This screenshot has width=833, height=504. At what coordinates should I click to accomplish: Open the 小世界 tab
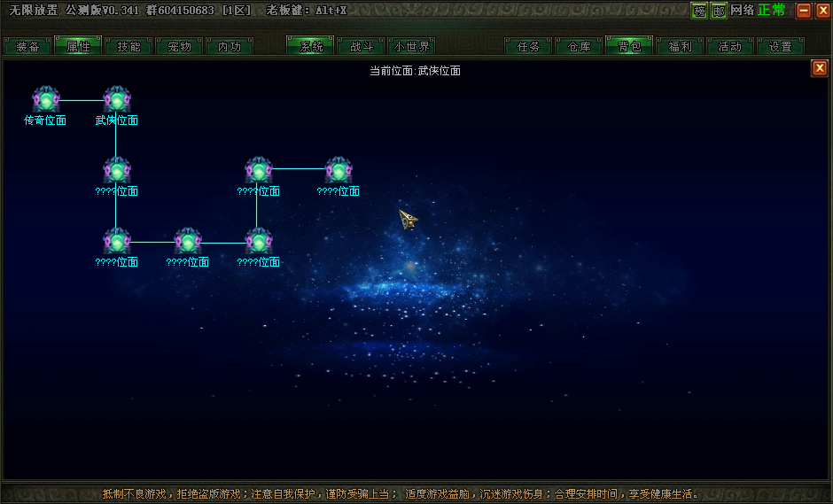(412, 46)
